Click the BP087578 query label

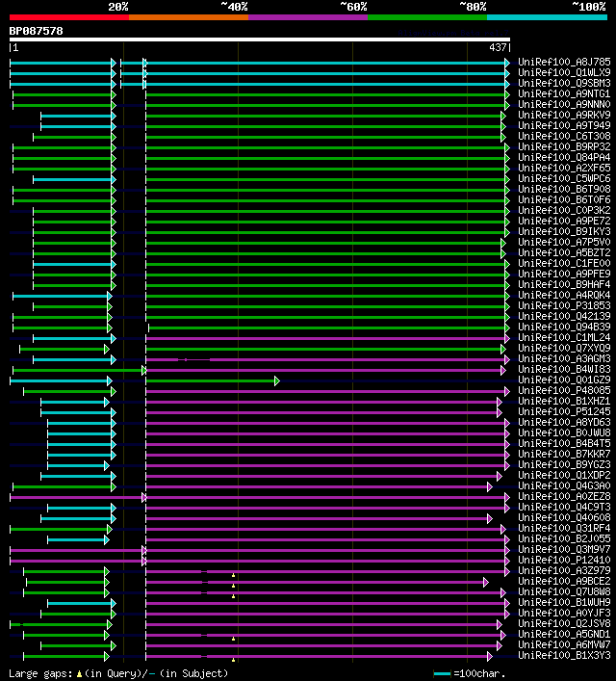click(36, 31)
